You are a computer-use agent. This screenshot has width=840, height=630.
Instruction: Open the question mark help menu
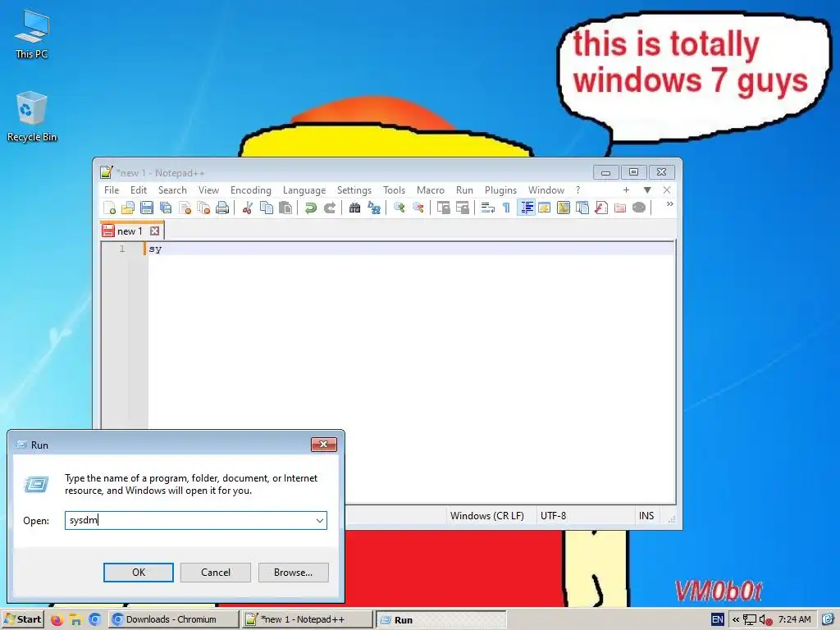pyautogui.click(x=578, y=190)
